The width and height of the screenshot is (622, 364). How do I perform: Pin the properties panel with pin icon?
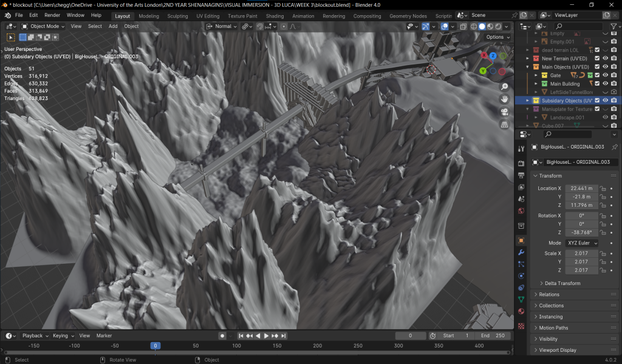coord(615,147)
